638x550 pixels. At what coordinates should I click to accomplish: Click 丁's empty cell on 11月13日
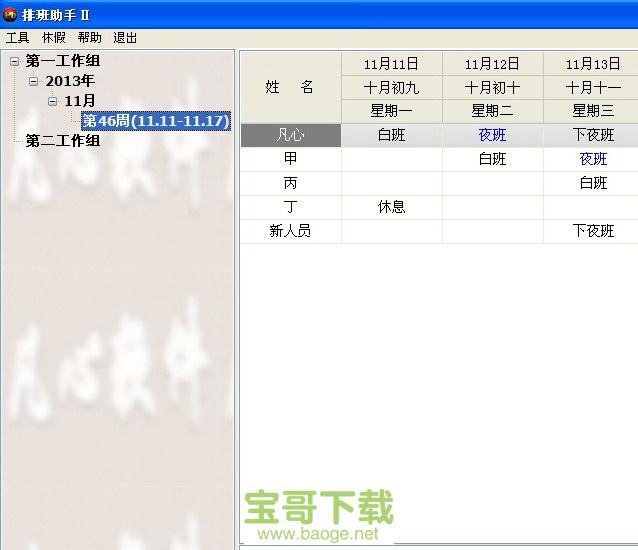coord(591,207)
